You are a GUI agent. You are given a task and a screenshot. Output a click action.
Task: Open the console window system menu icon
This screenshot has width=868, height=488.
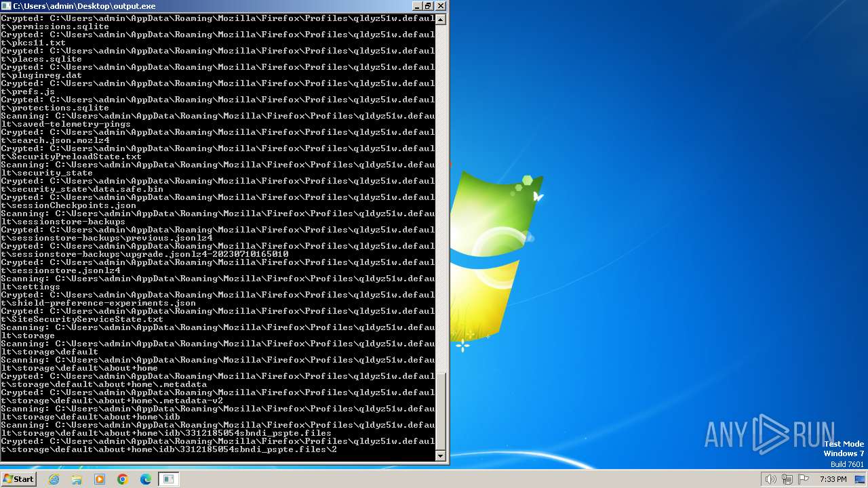pos(7,5)
